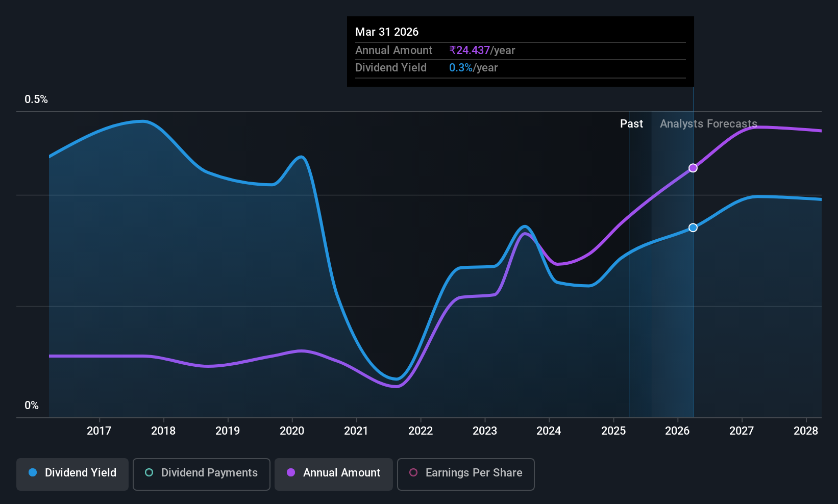Enable the Dividend Payments series
Screen dimensions: 838x504
202,474
